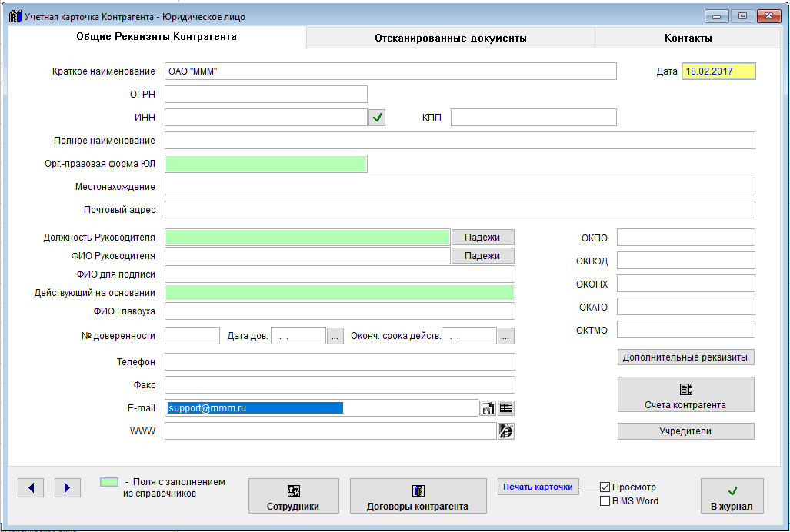790x532 pixels.
Task: Go to next record with right arrow
Action: pos(67,487)
